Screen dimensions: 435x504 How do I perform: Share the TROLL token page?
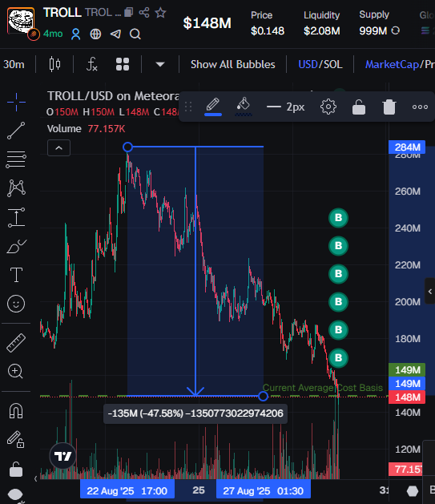(x=144, y=13)
